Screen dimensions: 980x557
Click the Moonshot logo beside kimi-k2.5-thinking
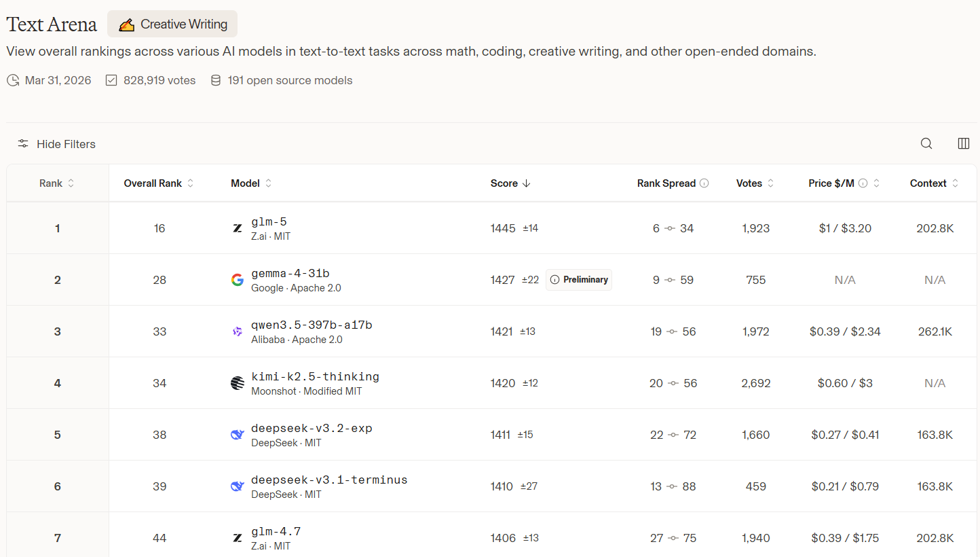click(238, 383)
